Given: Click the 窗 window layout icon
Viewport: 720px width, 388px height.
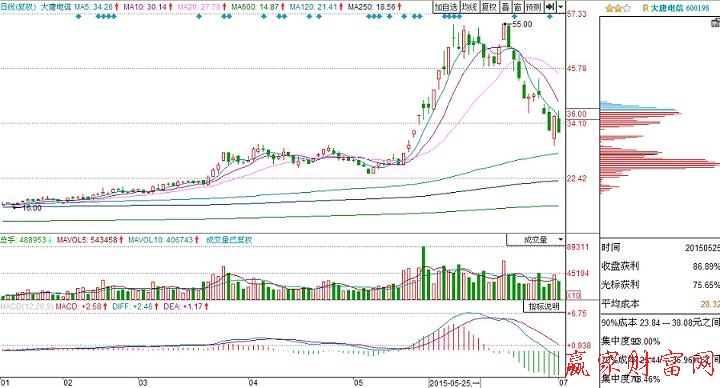Looking at the screenshot, I should 518,7.
